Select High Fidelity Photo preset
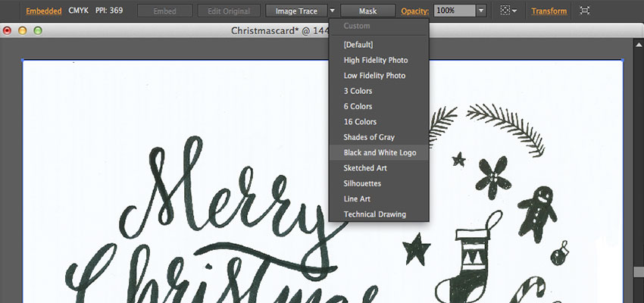The height and width of the screenshot is (303, 644). pyautogui.click(x=379, y=60)
